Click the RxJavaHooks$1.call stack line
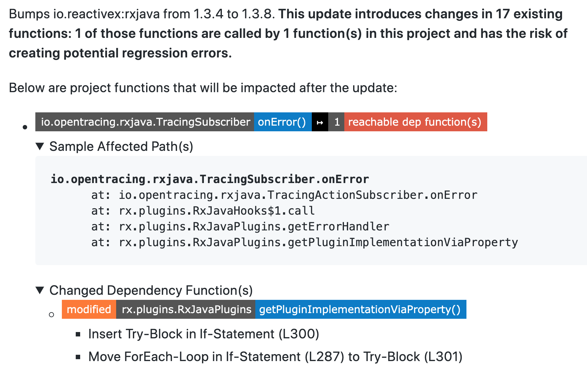This screenshot has height=392, width=587. click(x=216, y=211)
